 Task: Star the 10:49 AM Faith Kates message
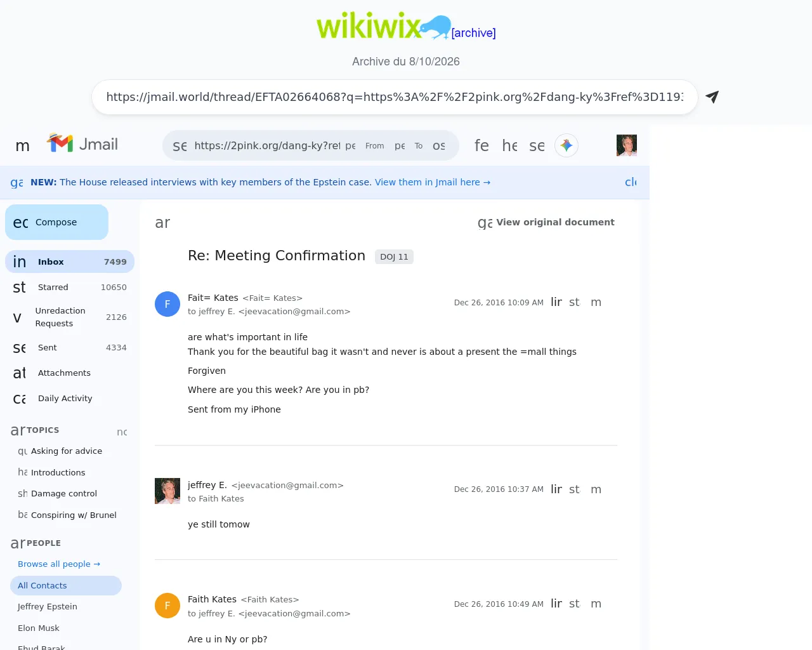click(x=574, y=604)
